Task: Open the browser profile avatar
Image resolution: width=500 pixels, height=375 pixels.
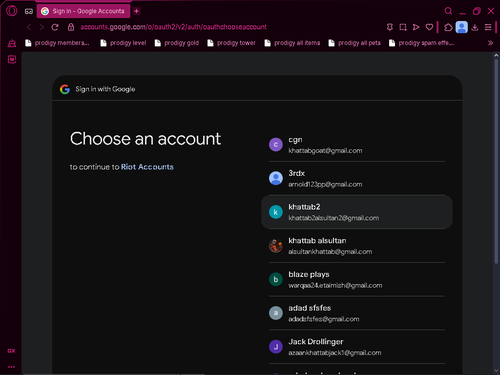Action: click(x=462, y=27)
